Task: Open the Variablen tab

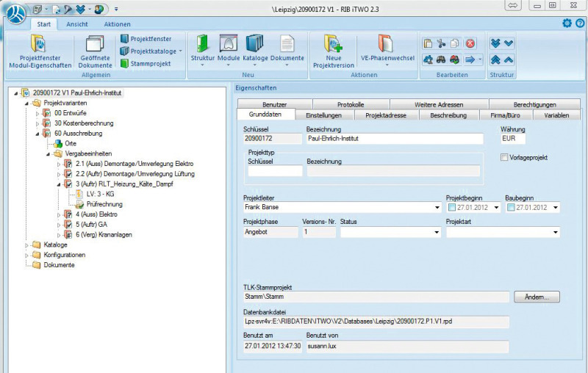Action: click(556, 115)
